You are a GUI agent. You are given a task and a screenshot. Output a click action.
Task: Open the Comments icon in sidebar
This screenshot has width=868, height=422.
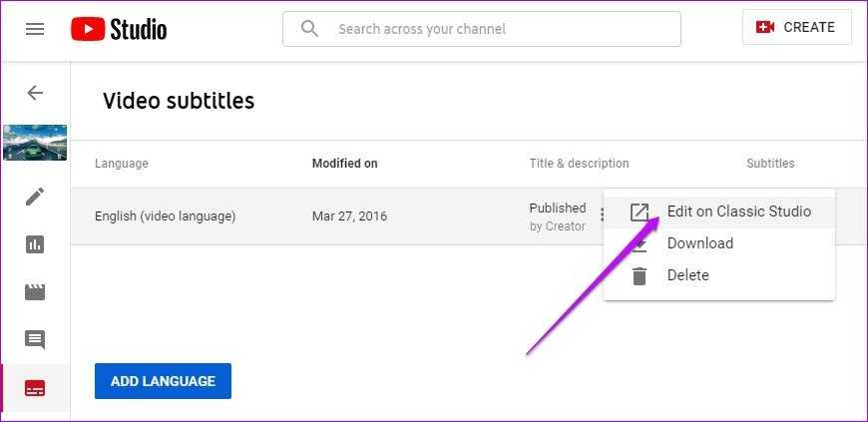click(35, 340)
